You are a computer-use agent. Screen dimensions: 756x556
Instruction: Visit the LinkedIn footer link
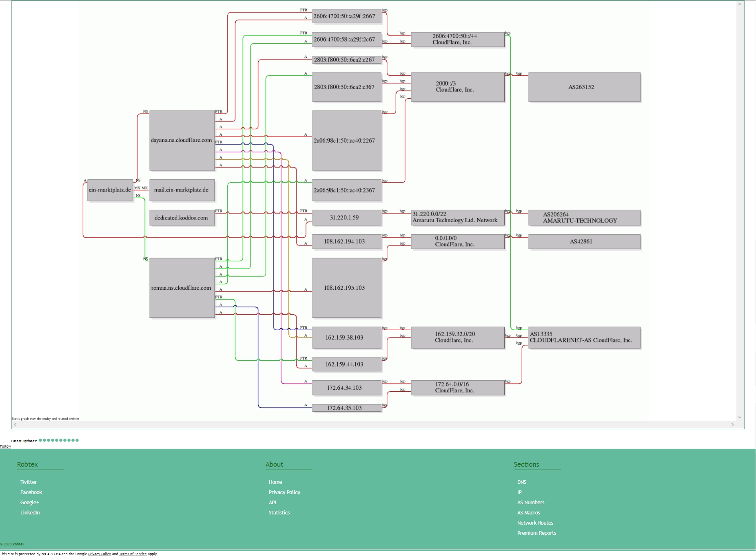coord(30,512)
